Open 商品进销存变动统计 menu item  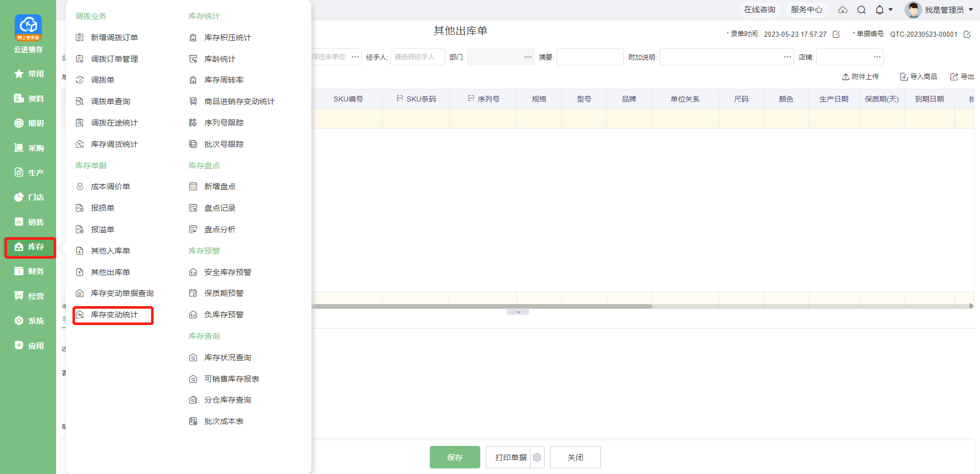[232, 101]
